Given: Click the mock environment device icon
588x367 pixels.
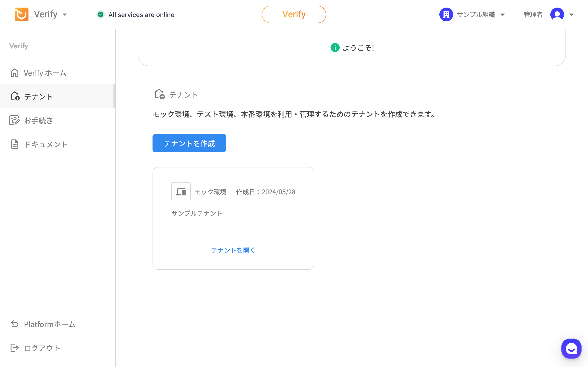Looking at the screenshot, I should tap(181, 192).
